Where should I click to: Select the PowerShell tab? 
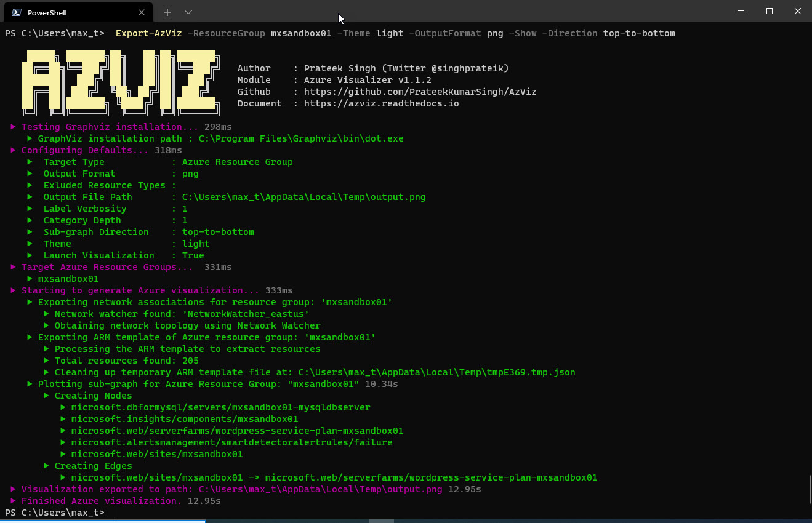coord(77,12)
